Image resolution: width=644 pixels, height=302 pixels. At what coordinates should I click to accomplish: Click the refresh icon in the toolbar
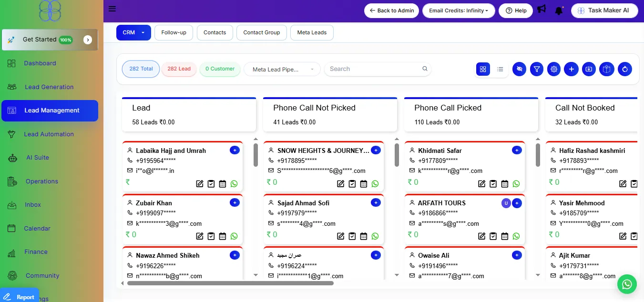pyautogui.click(x=625, y=69)
